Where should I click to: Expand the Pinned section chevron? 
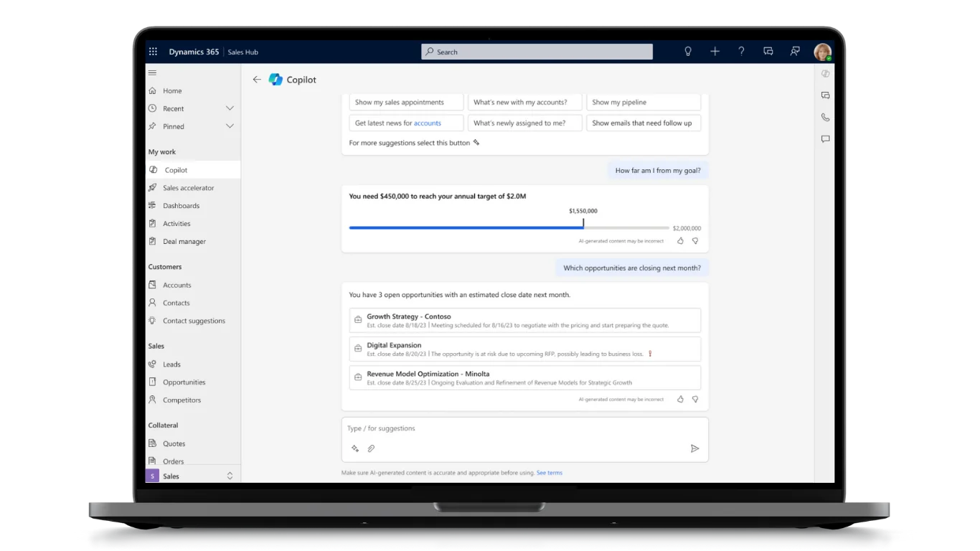pos(230,126)
